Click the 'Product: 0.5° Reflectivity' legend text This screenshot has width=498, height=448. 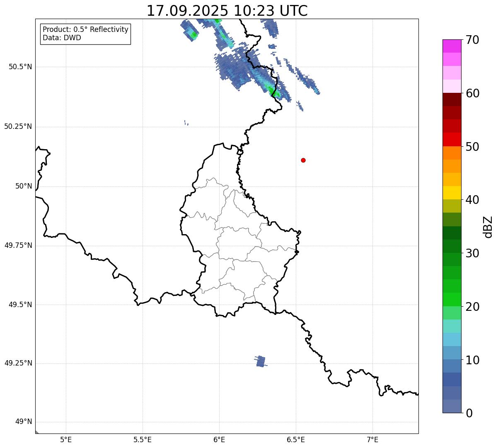tap(85, 30)
